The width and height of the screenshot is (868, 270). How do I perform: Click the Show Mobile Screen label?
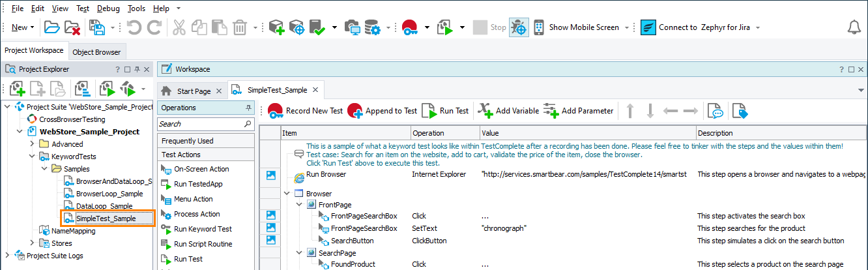point(584,27)
